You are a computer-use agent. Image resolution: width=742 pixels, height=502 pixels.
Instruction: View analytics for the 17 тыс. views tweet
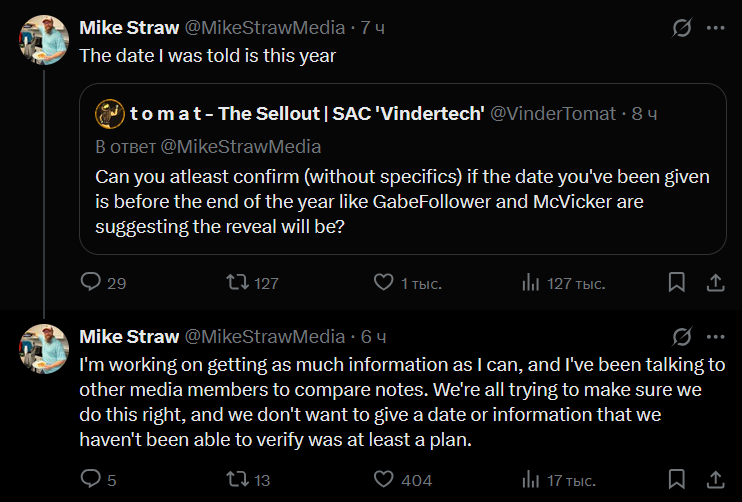[x=531, y=480]
